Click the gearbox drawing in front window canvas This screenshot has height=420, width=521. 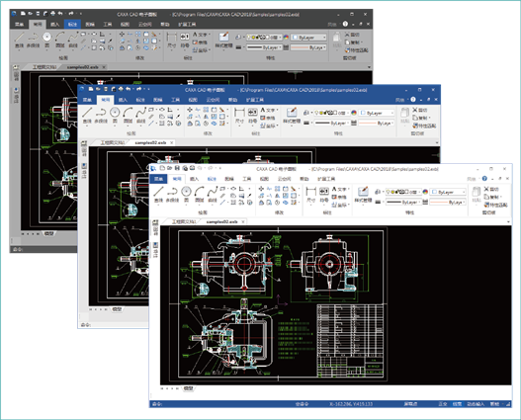click(x=278, y=304)
